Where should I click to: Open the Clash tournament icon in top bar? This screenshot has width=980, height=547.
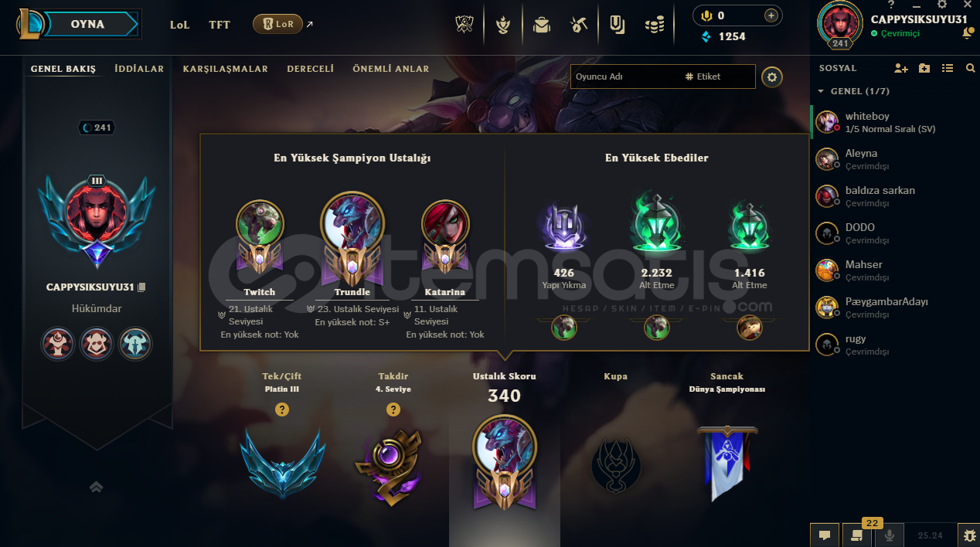point(464,25)
